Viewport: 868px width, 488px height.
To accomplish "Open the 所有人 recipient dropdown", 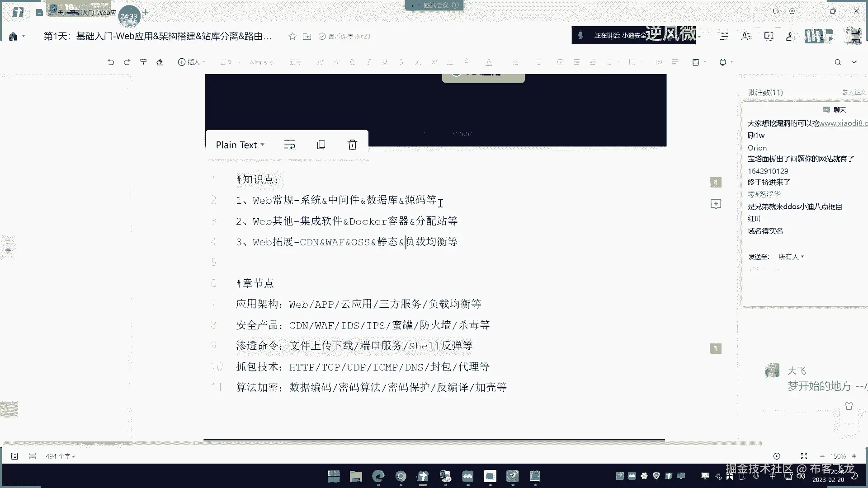I will (x=791, y=257).
